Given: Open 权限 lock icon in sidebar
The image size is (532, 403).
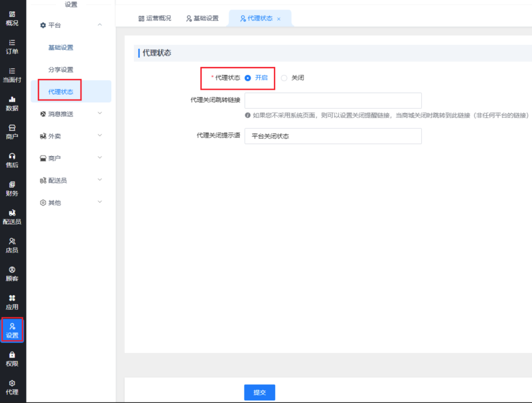Looking at the screenshot, I should tap(12, 359).
